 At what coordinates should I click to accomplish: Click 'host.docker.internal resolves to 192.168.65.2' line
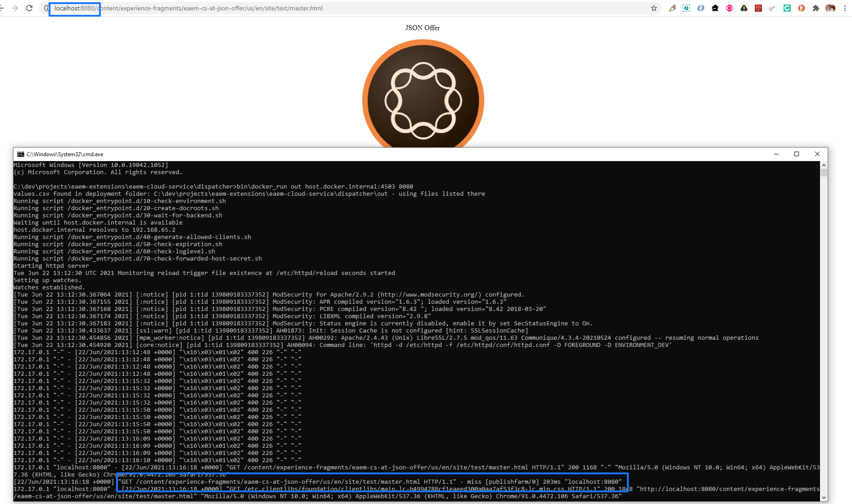coord(95,230)
